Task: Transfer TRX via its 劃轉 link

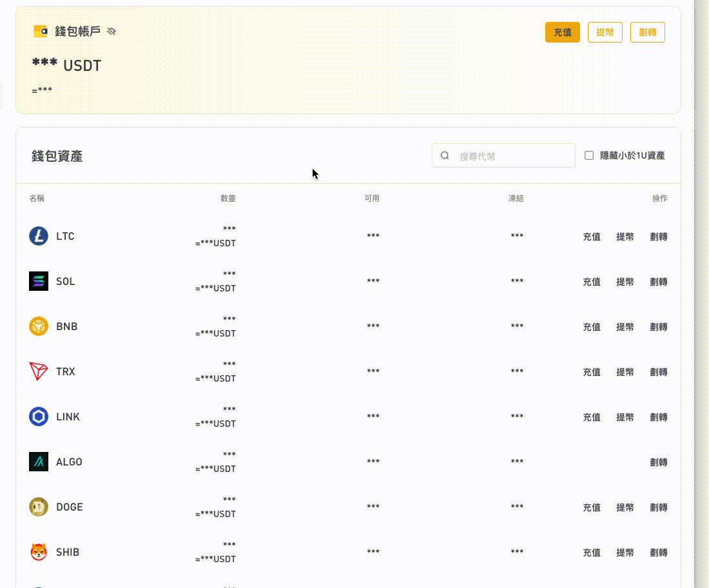Action: point(658,372)
